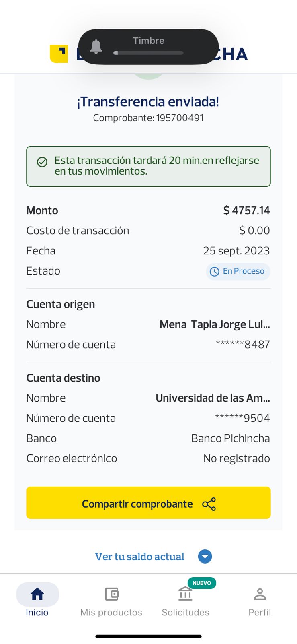The width and height of the screenshot is (297, 644).
Task: Open the Perfil person icon
Action: tap(260, 594)
